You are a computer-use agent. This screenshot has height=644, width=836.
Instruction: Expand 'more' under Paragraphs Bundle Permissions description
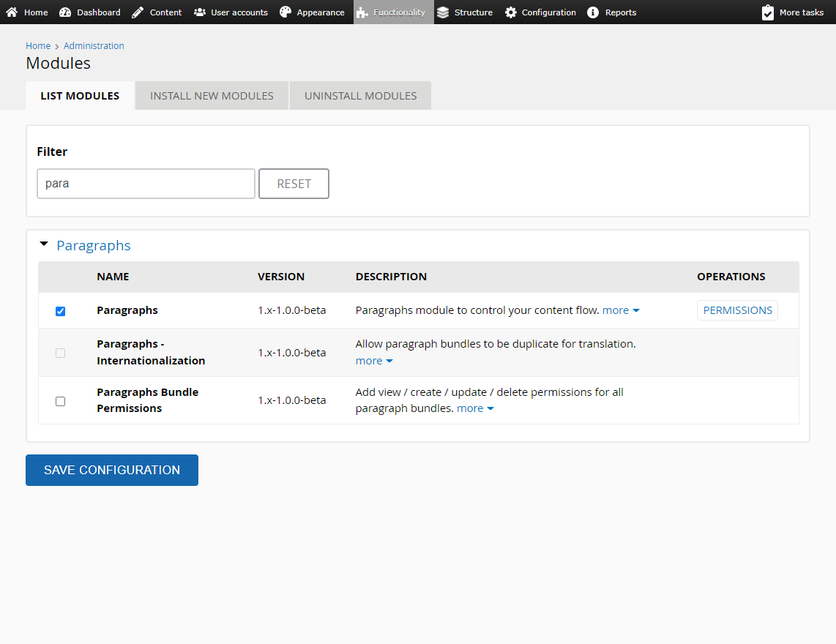471,408
